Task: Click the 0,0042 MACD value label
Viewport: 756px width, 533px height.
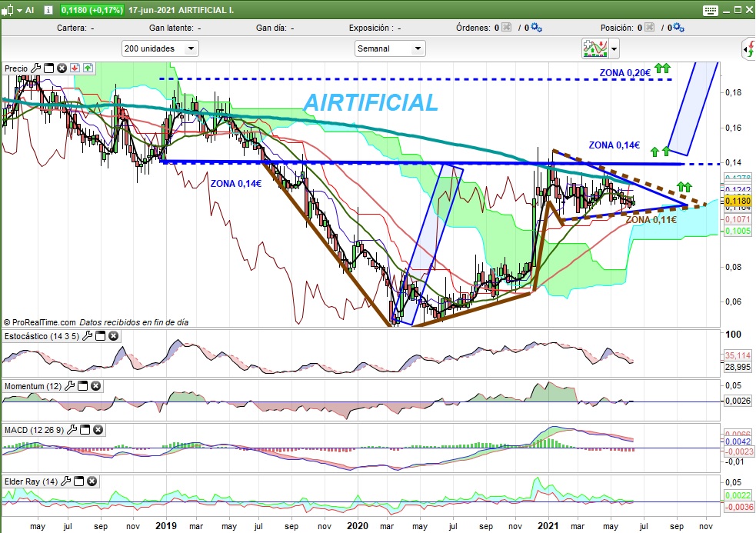Action: click(738, 441)
